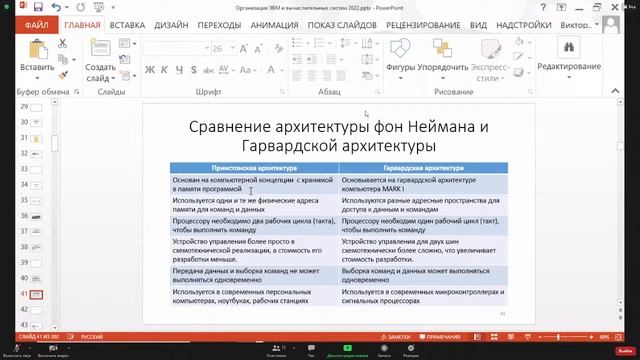Activate the Format Painter brush
Image resolution: width=640 pixels, height=360 pixels.
coord(63,75)
